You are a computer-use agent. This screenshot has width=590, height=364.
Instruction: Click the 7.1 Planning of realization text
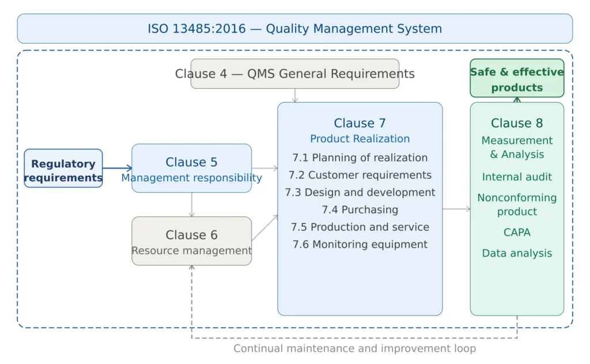coord(360,157)
